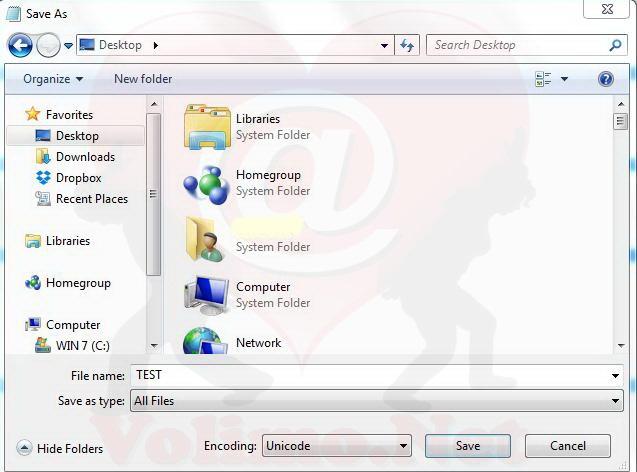637x472 pixels.
Task: Open Recent Places in the sidebar
Action: pos(91,199)
